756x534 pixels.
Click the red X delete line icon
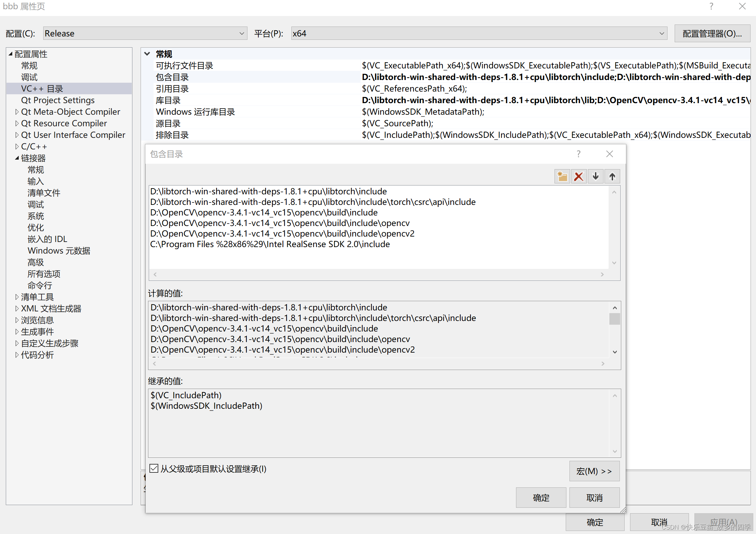click(x=579, y=177)
